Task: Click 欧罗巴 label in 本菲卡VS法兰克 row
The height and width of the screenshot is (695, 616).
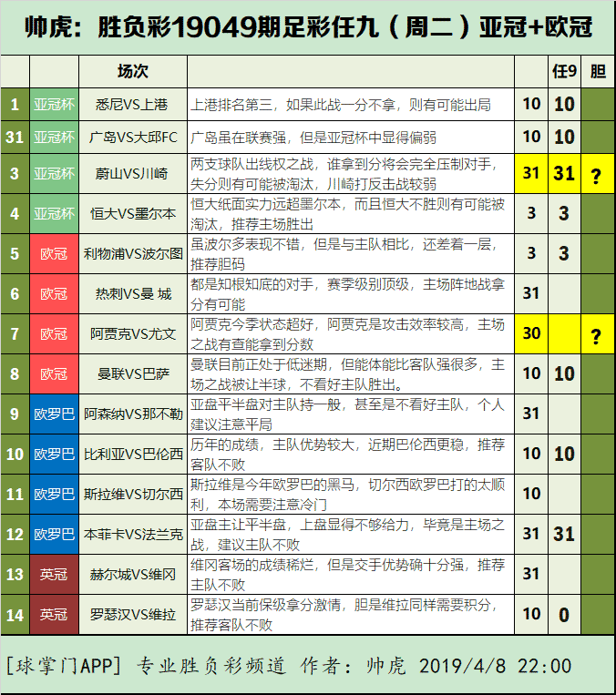Action: 54,535
